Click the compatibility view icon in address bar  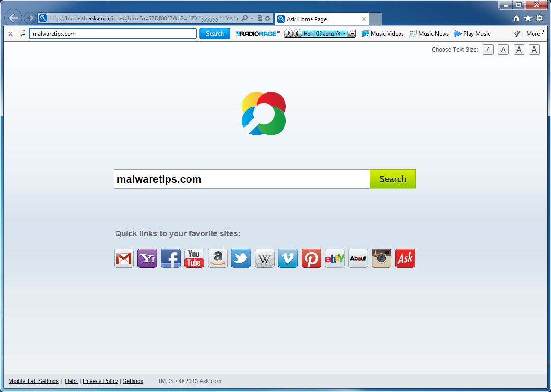[x=260, y=18]
